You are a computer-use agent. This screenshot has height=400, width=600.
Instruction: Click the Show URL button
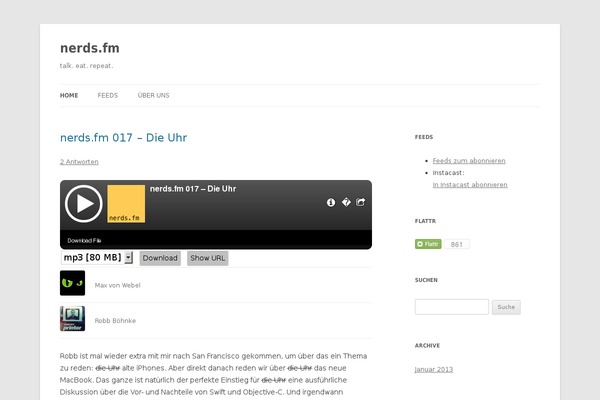(208, 258)
